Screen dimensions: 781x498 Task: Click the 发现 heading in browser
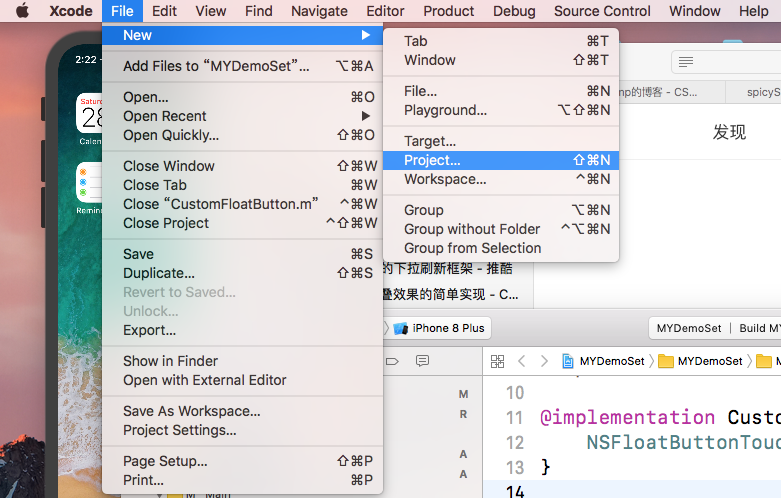[x=729, y=132]
